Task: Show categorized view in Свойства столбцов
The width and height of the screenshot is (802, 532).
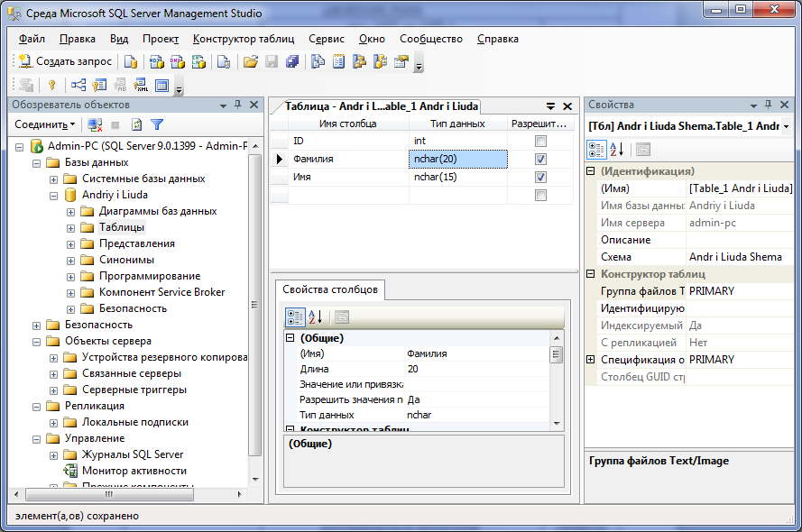Action: (x=295, y=317)
